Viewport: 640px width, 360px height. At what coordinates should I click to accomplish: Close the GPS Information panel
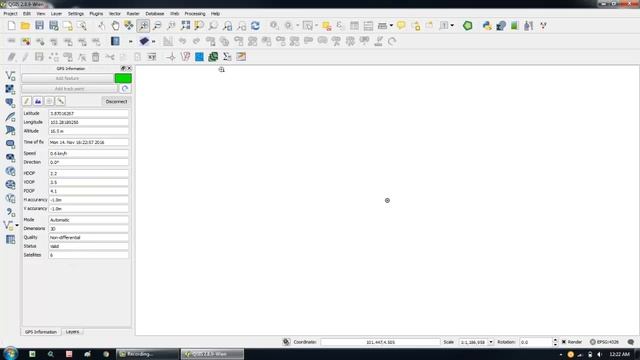click(x=129, y=68)
